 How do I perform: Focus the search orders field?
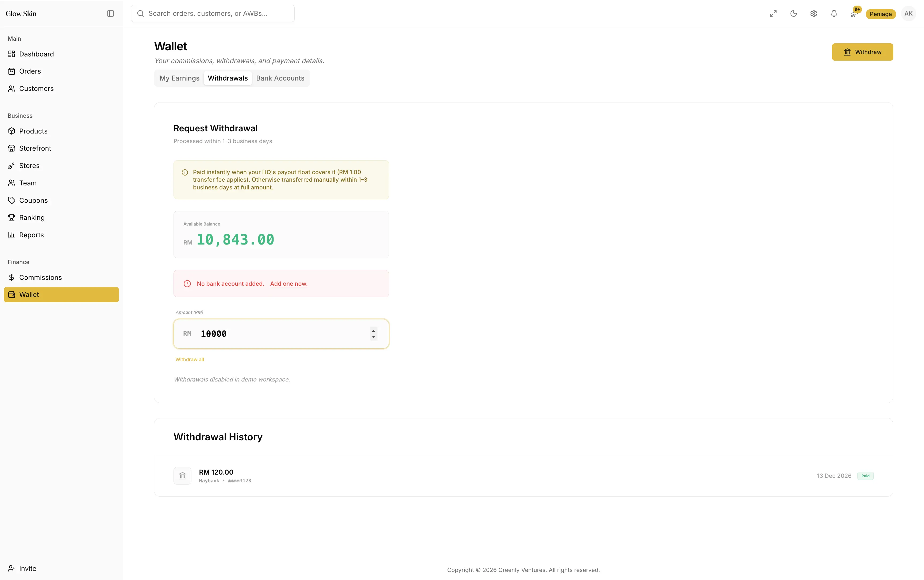click(x=213, y=13)
